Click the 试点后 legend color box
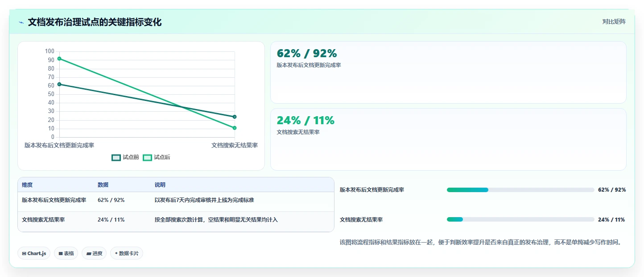The width and height of the screenshot is (644, 277). pos(147,157)
